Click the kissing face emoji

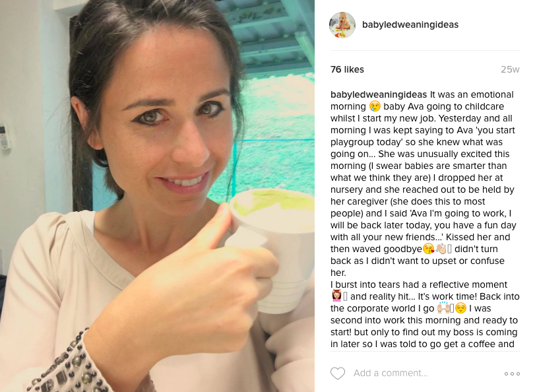429,249
